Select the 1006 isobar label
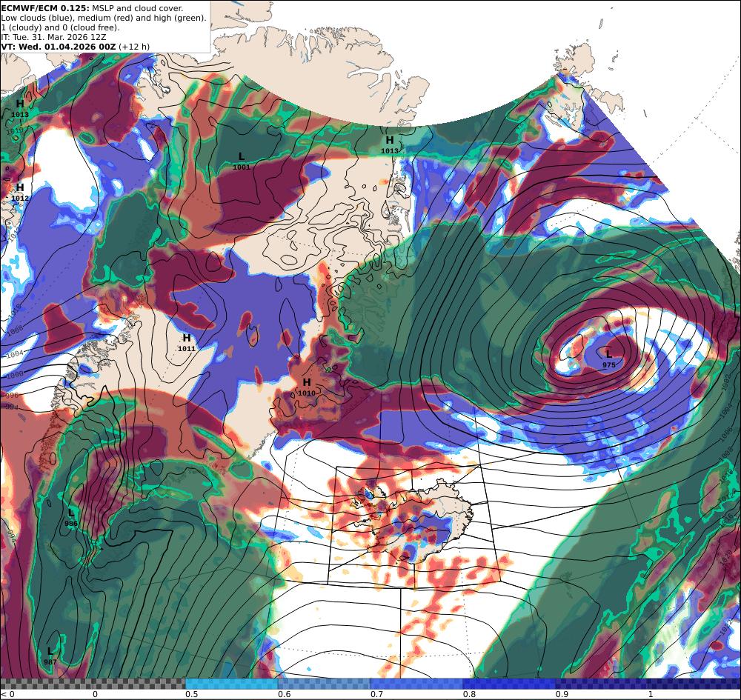741x700 pixels. click(725, 435)
